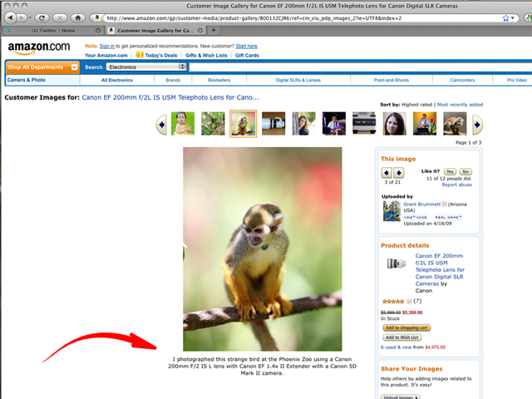Open a new tab with the plus button

(x=214, y=30)
